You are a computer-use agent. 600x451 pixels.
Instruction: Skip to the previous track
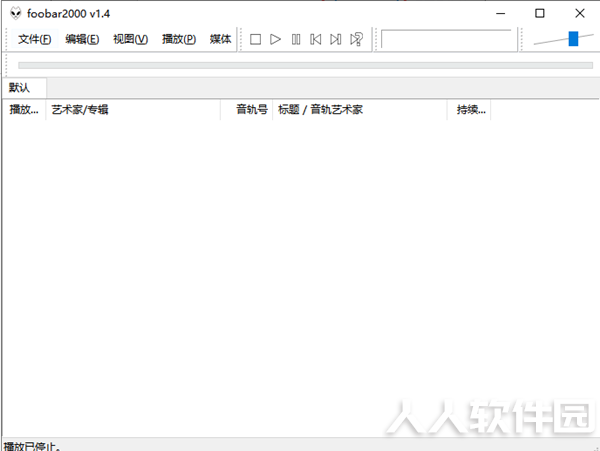tap(316, 39)
